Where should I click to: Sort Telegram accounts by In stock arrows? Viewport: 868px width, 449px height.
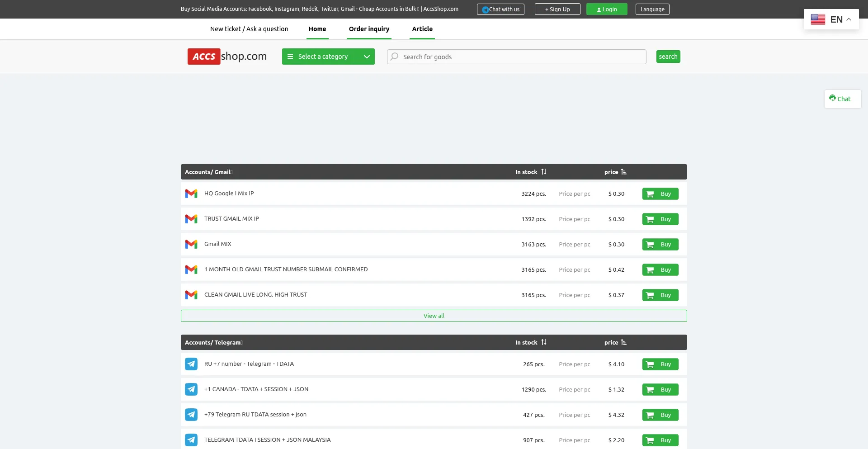pyautogui.click(x=544, y=342)
